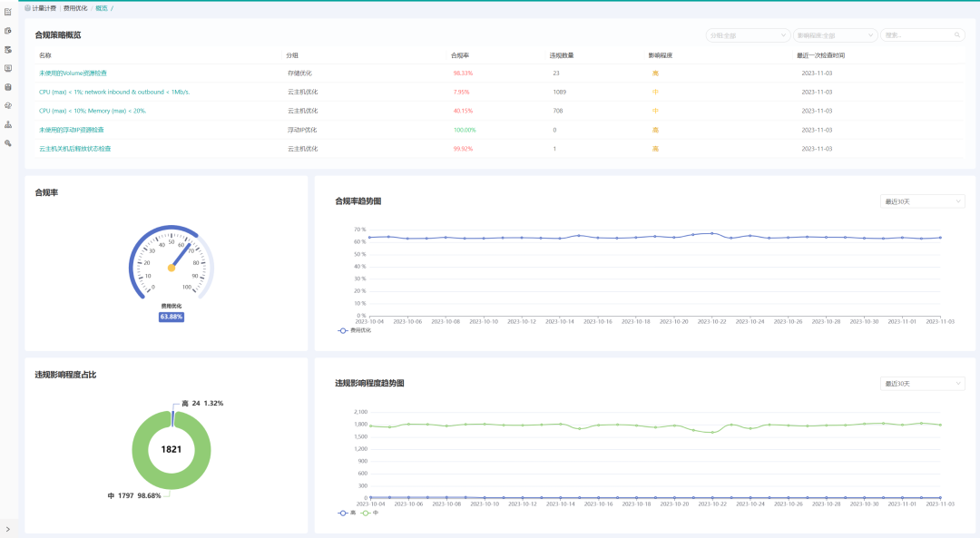Click the 合规率 column header
The width and height of the screenshot is (980, 538).
coord(460,55)
